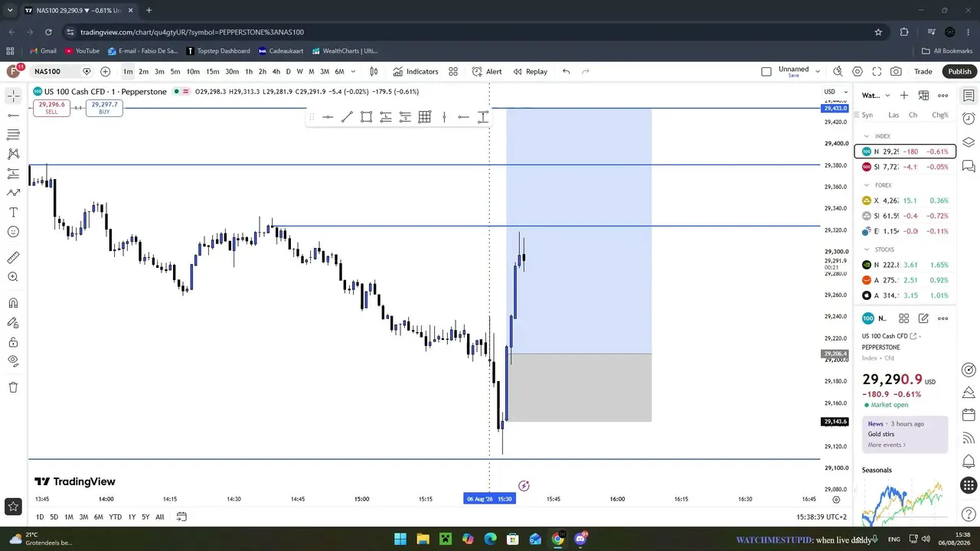Select the crosshair cursor tool
The width and height of the screenshot is (980, 551).
[x=13, y=96]
